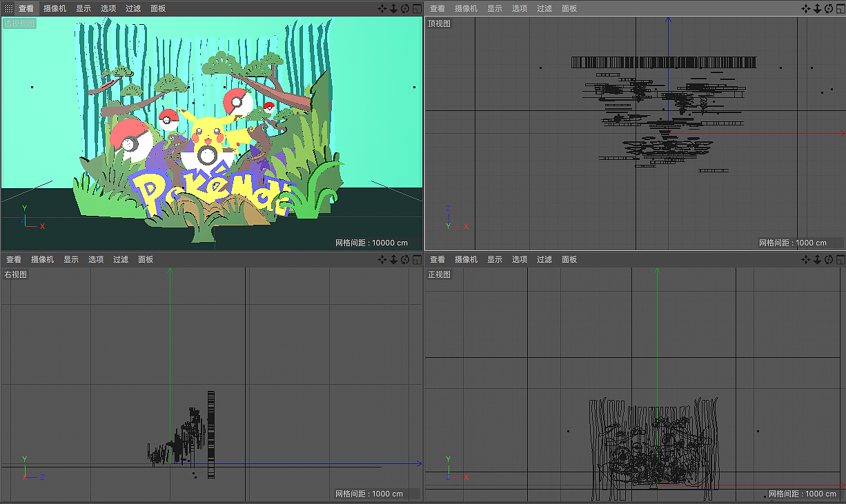
Task: Open 查看 menu in the right view
Action: [14, 259]
